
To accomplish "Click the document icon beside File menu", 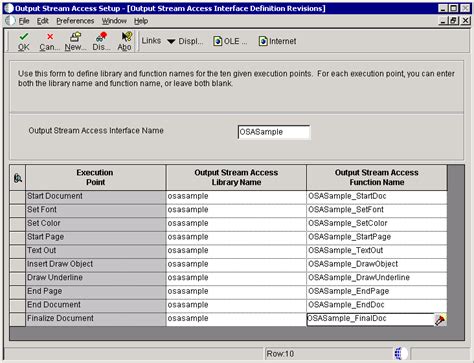I will click(10, 21).
